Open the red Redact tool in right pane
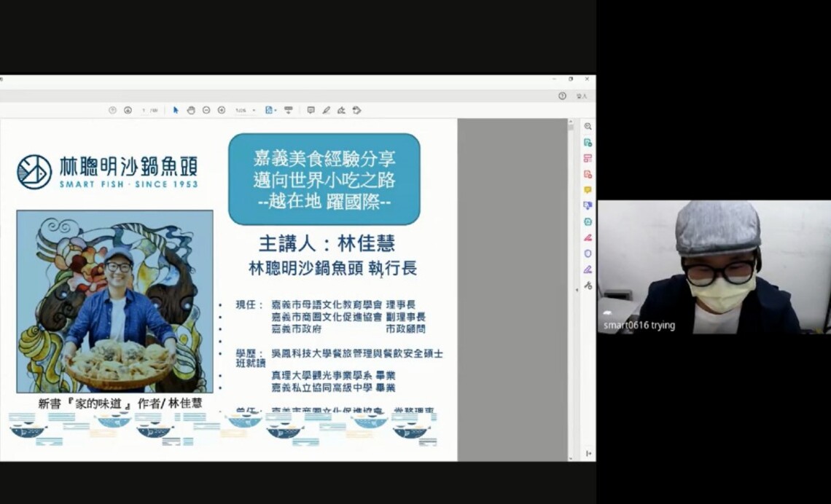Screen dimensions: 831x504 pos(588,237)
